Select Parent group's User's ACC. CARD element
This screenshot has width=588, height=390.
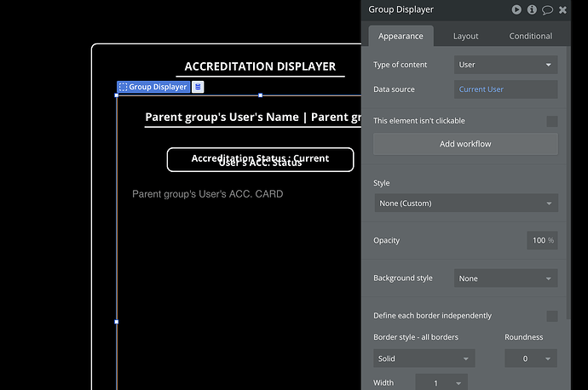[207, 194]
